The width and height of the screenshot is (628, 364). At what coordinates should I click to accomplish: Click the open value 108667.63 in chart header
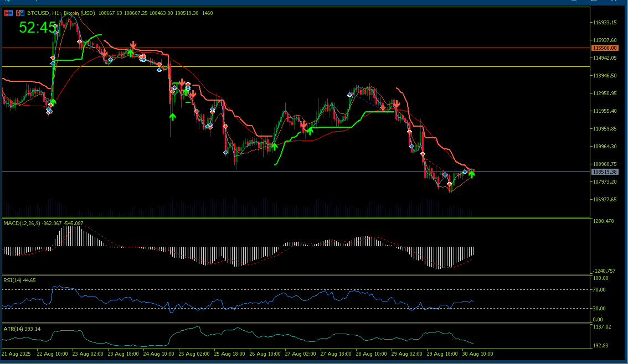[110, 13]
